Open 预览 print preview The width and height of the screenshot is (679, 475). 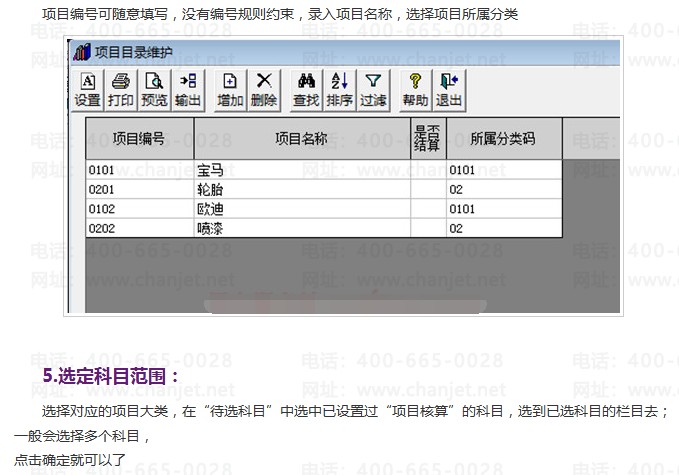tap(154, 90)
